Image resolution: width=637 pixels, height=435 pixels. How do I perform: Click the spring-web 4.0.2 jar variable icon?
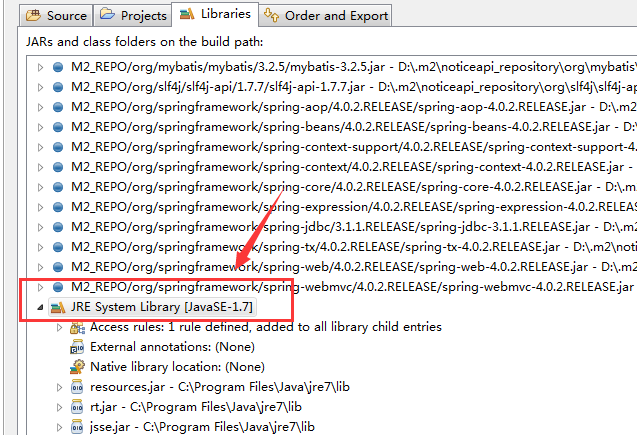(58, 267)
